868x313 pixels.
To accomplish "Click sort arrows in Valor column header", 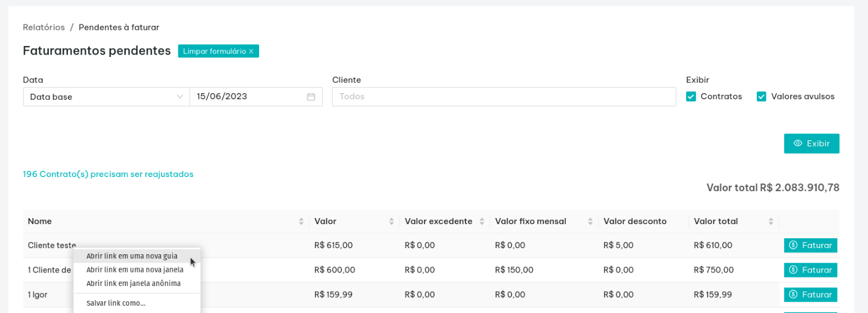I will tap(391, 222).
